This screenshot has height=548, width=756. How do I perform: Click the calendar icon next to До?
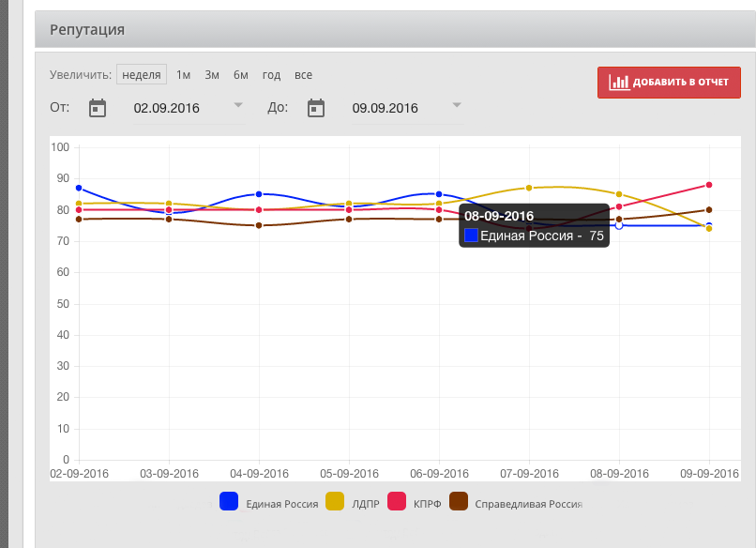tap(316, 108)
